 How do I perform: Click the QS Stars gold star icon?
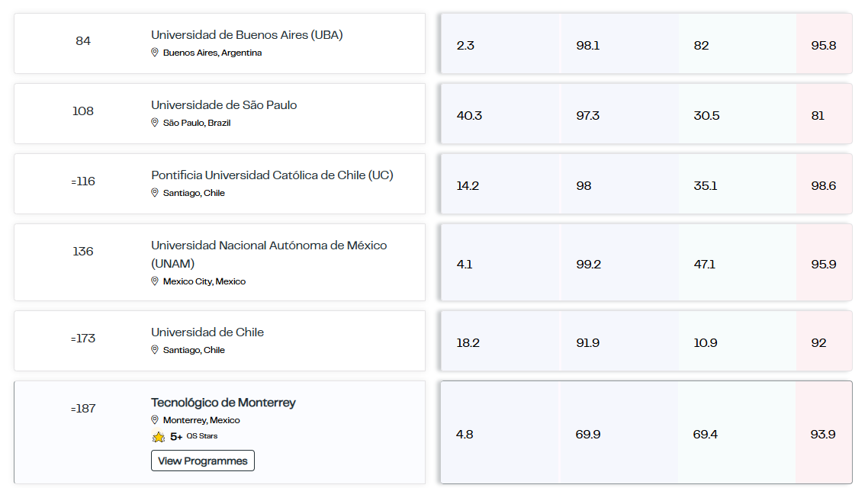(x=159, y=437)
